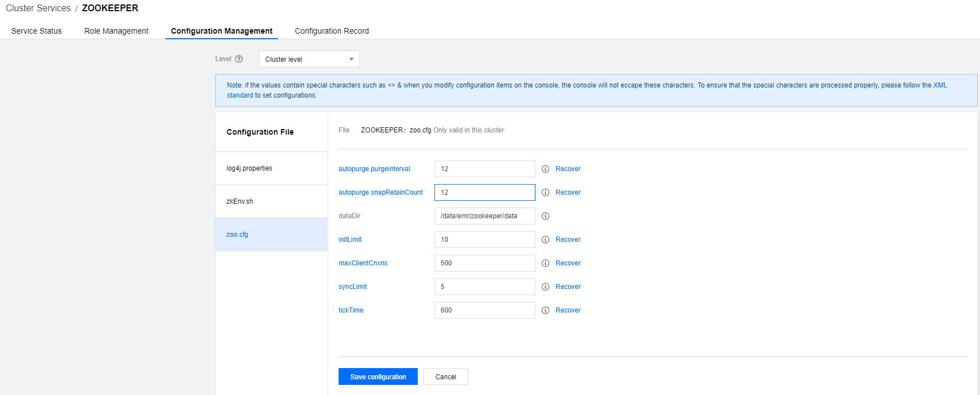The image size is (980, 395).
Task: Open the Cluster level dropdown
Action: coord(309,59)
